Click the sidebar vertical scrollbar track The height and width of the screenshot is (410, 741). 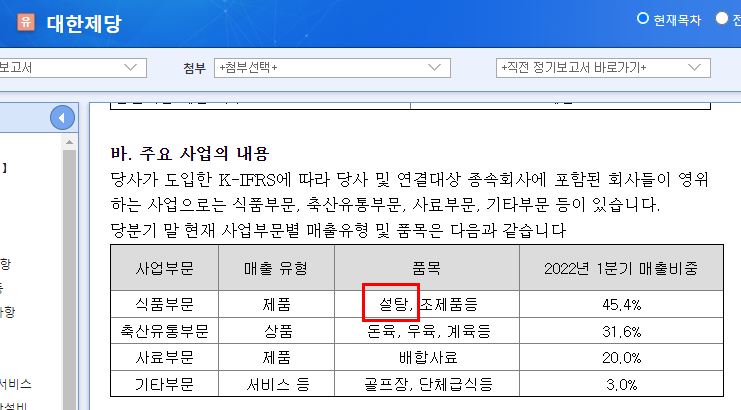(x=69, y=279)
